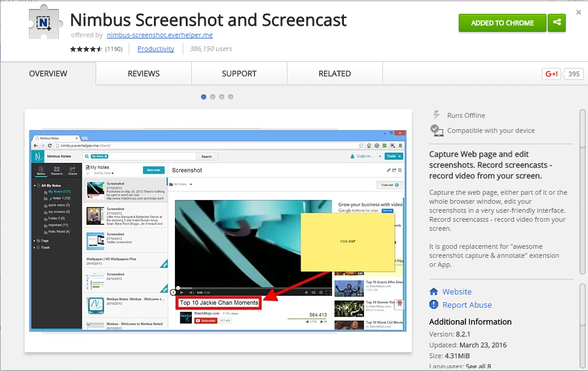Image resolution: width=588 pixels, height=372 pixels.
Task: Click the export arrow icon next to the pencil
Action: click(394, 171)
